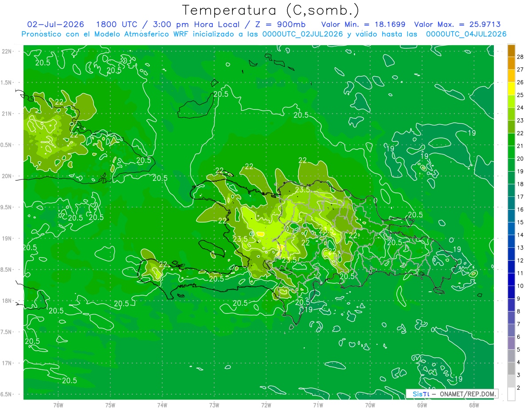
Task: Click the "76W" longitude axis label
Action: (58, 405)
